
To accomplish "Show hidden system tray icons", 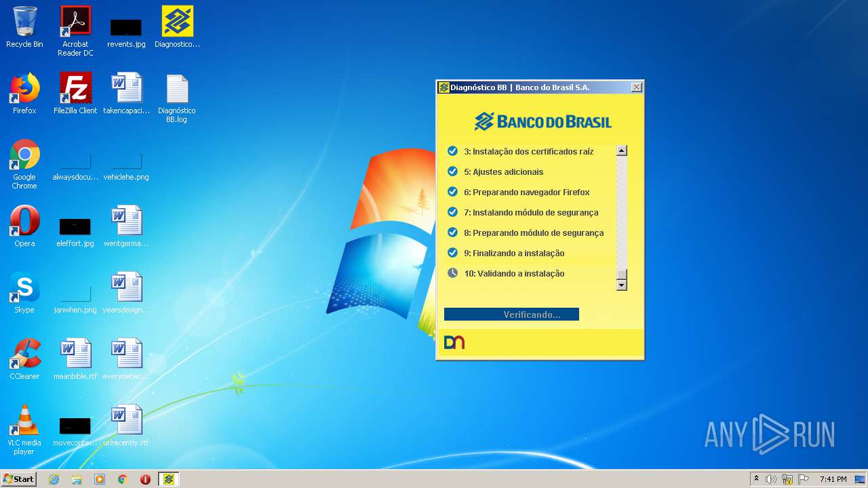I will pos(756,479).
